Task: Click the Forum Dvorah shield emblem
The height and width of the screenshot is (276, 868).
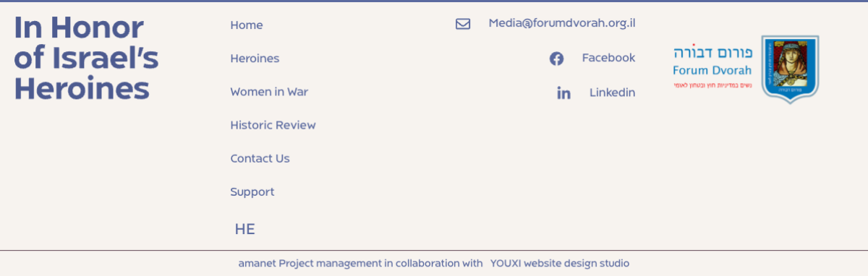Action: point(790,69)
